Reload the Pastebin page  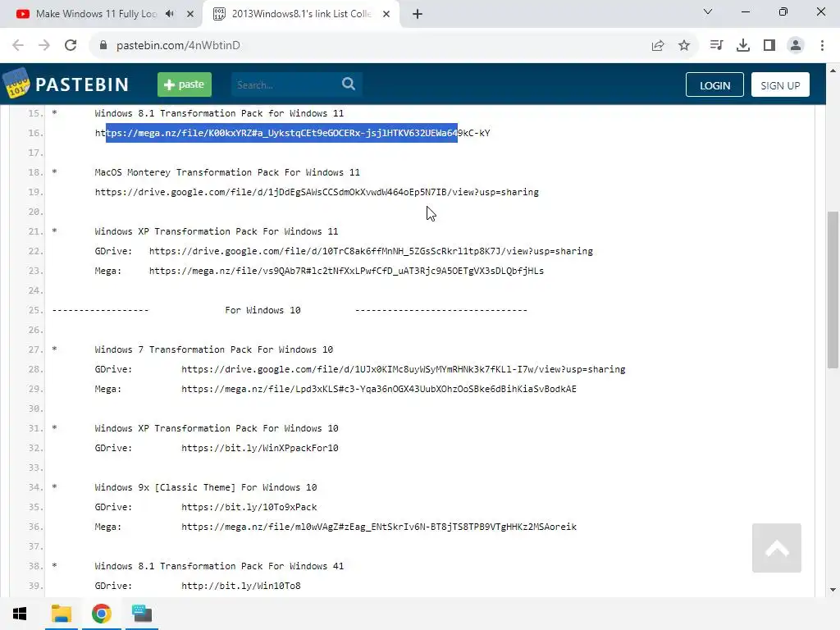[x=71, y=46]
